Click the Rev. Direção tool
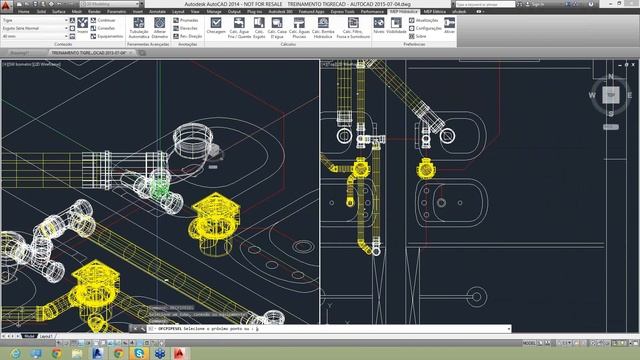 coord(188,36)
